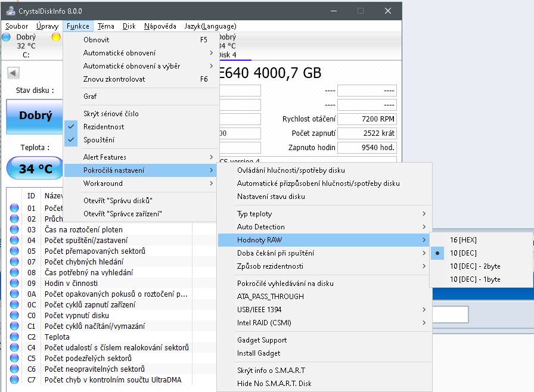Click the CrystalDiskInfo app icon in title bar

tap(11, 11)
